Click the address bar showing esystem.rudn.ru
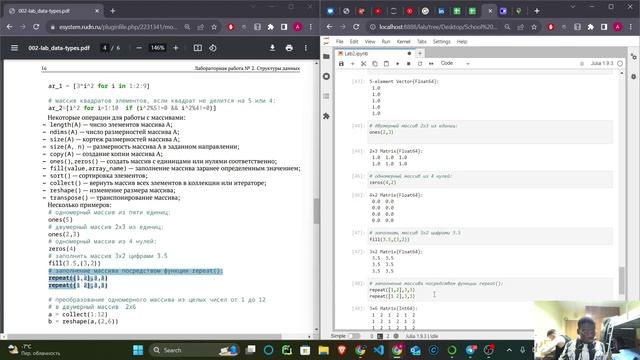 tap(118, 27)
